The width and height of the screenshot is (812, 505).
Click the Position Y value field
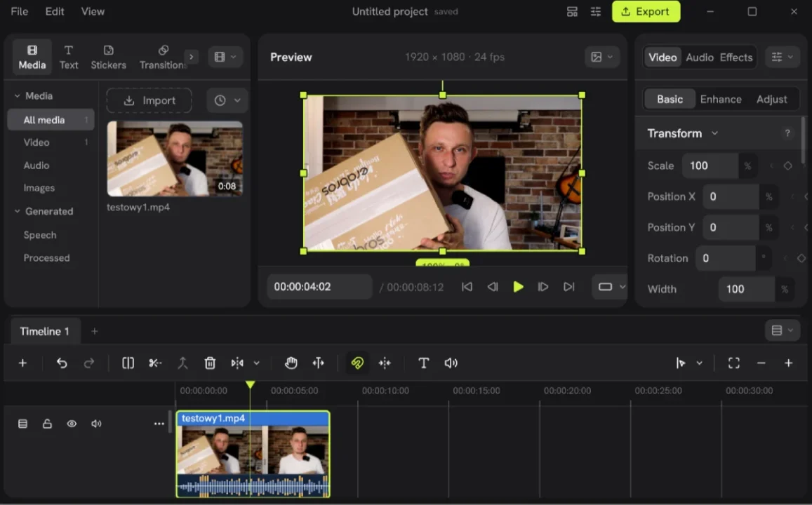731,227
